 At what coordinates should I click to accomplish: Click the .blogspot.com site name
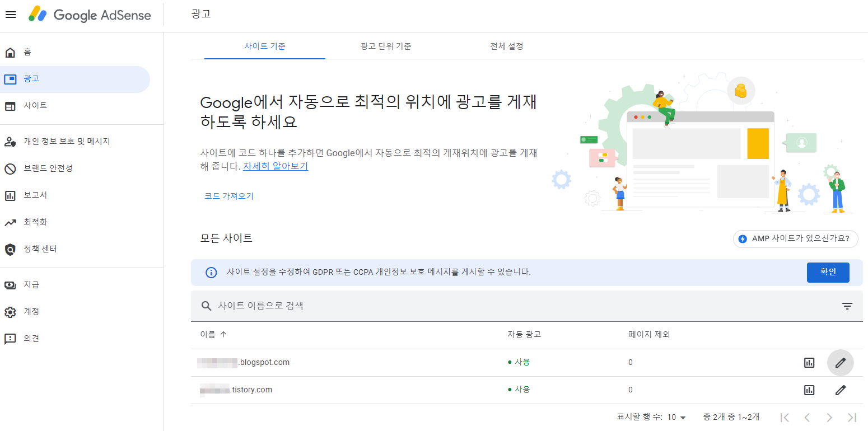[x=244, y=362]
